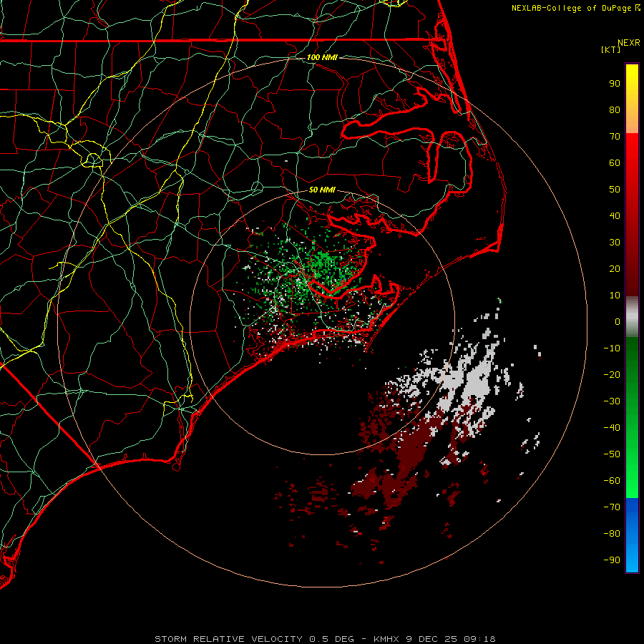Click the bright green section of color bar
644x644 pixels.
pyautogui.click(x=632, y=460)
